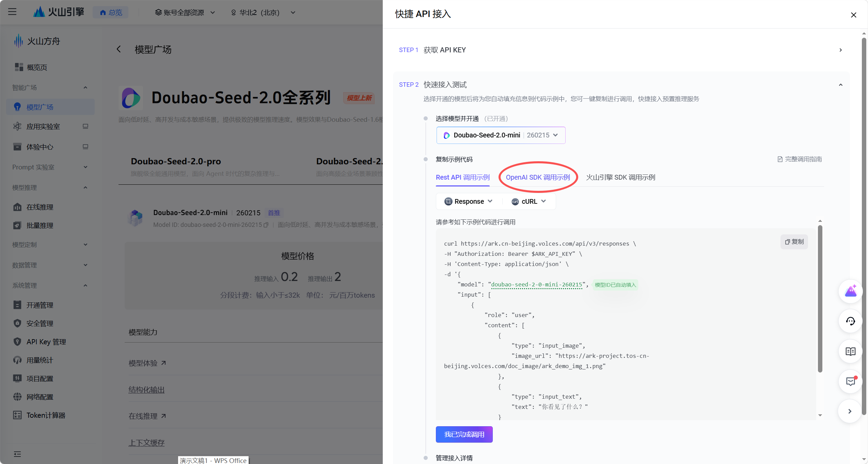868x464 pixels.
Task: Switch to OpenAI SDK 调用示例 tab
Action: pyautogui.click(x=538, y=177)
